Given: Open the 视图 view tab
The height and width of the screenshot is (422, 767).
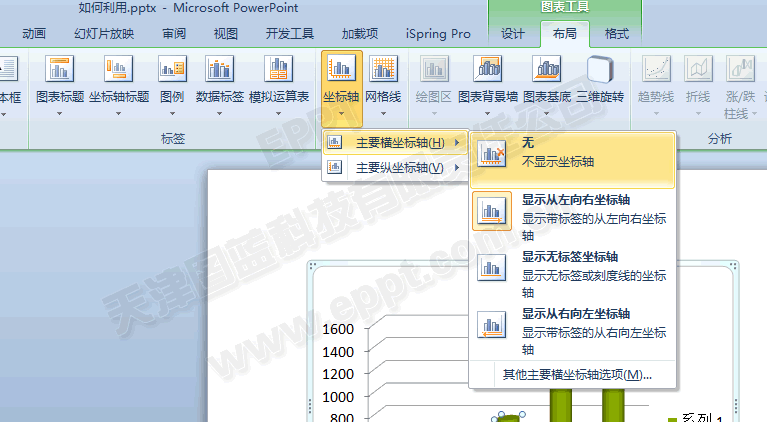Looking at the screenshot, I should point(226,34).
